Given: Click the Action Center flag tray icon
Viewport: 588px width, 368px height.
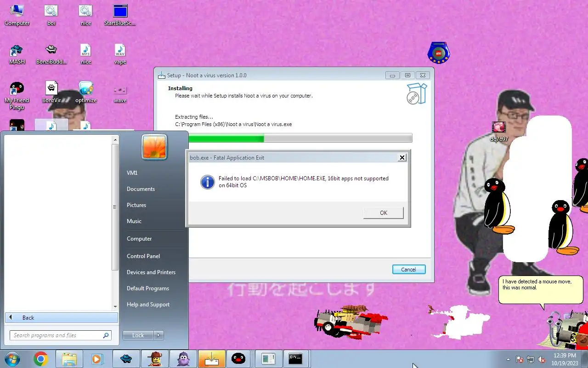Looking at the screenshot, I should tap(520, 359).
